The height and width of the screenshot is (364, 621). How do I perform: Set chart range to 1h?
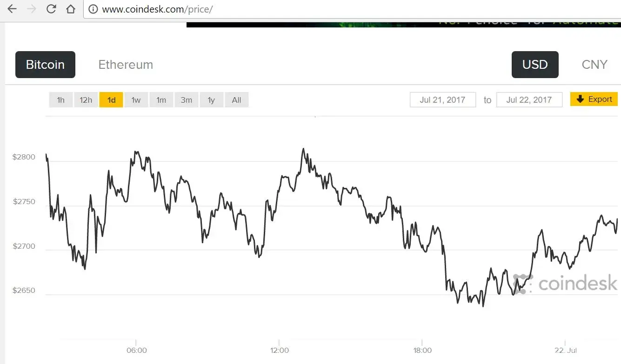61,100
